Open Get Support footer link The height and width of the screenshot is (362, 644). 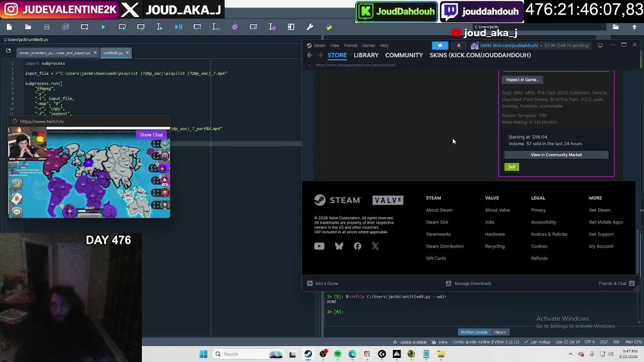click(601, 234)
